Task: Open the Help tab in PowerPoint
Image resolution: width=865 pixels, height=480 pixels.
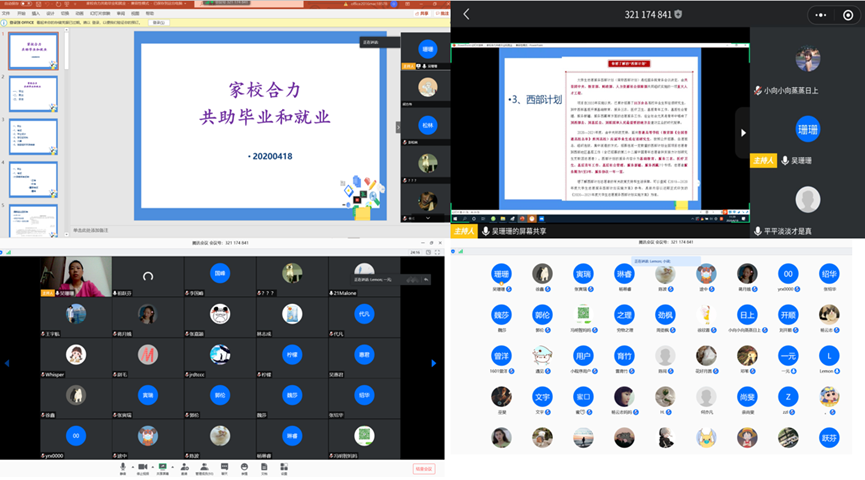Action: 149,13
